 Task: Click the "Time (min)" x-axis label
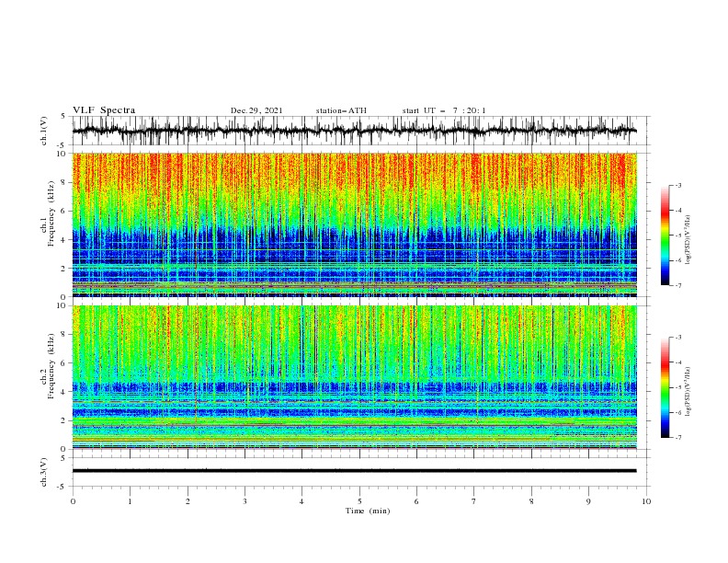coord(368,511)
